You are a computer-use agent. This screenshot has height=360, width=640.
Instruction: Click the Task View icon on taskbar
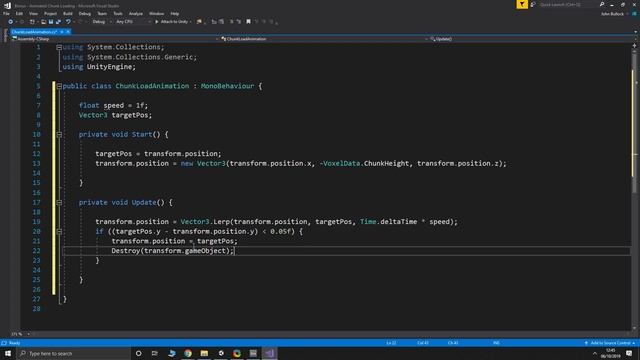click(x=155, y=353)
